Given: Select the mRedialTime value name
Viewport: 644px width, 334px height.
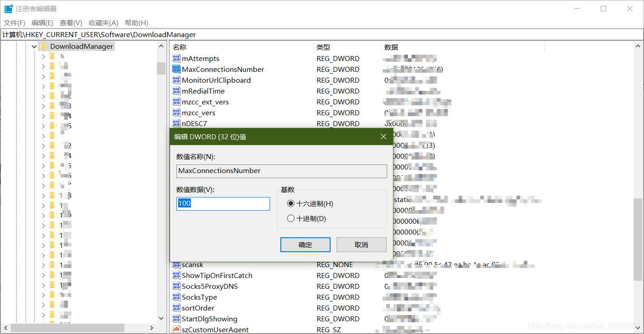Looking at the screenshot, I should point(203,91).
